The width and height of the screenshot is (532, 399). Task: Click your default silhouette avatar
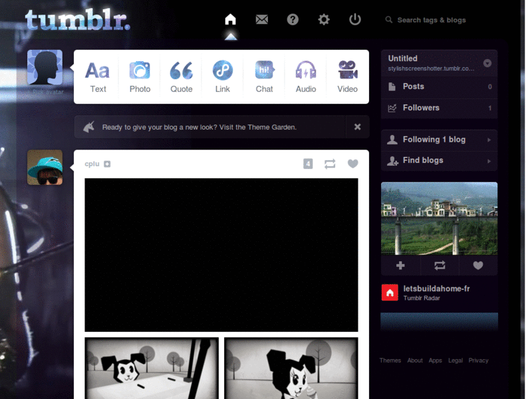(45, 67)
